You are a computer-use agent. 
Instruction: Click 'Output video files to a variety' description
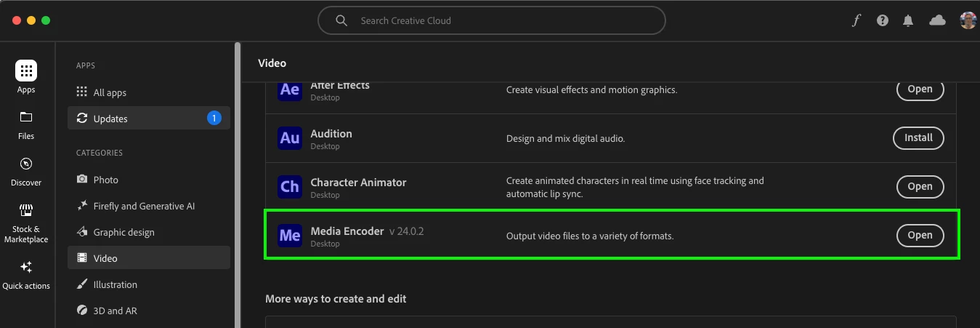pyautogui.click(x=590, y=236)
